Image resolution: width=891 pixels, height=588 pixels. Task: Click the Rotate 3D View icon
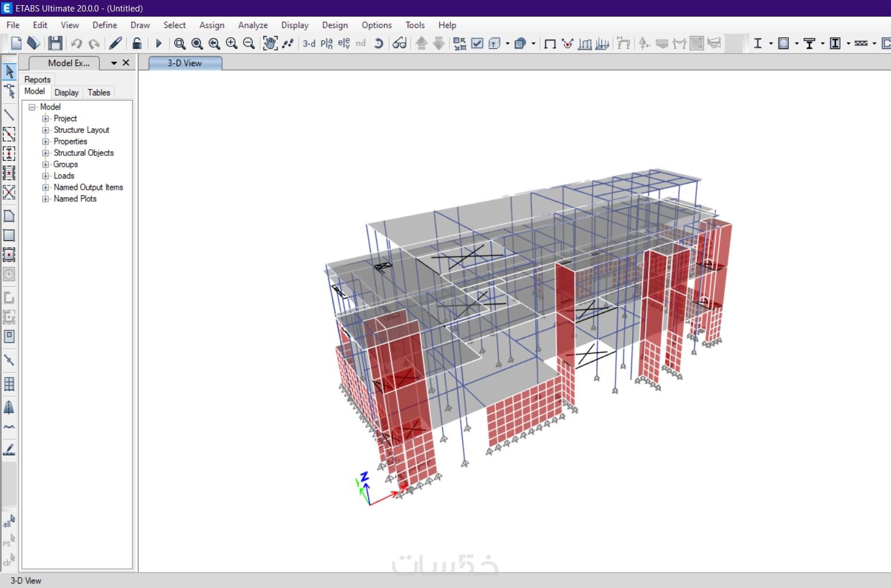click(378, 43)
